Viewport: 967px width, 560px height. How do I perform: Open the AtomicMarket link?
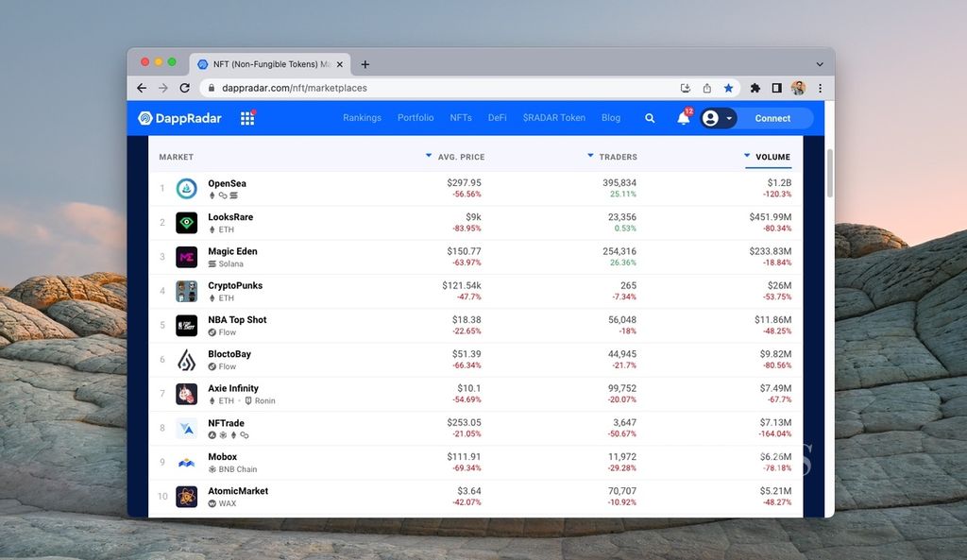238,491
